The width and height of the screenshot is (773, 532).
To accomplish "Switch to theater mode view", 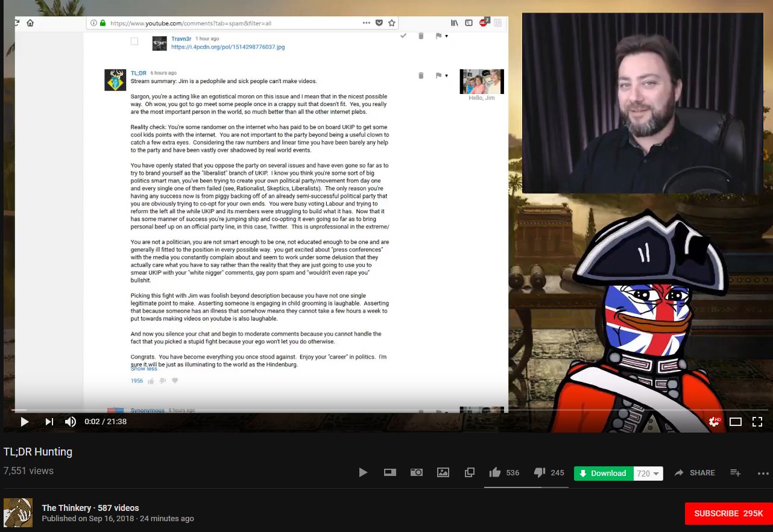I will (736, 422).
